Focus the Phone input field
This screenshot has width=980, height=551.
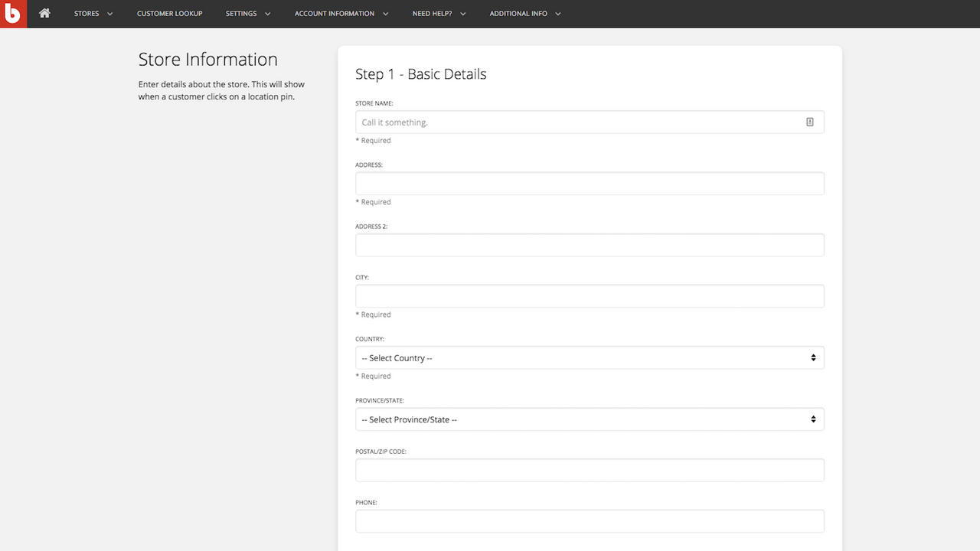click(x=590, y=521)
